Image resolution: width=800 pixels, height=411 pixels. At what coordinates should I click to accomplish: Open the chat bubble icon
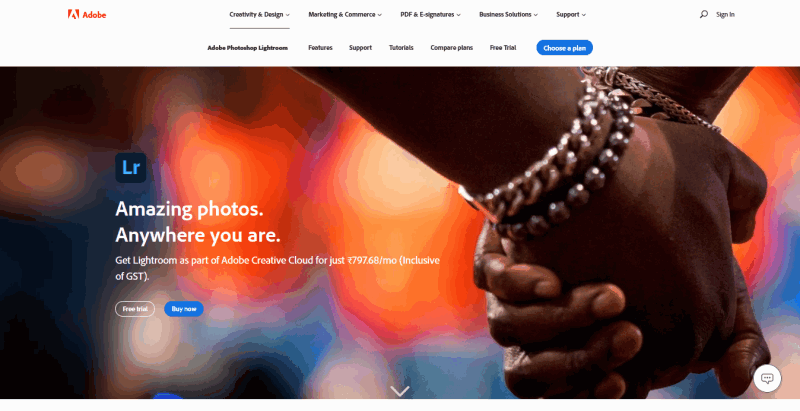point(767,378)
